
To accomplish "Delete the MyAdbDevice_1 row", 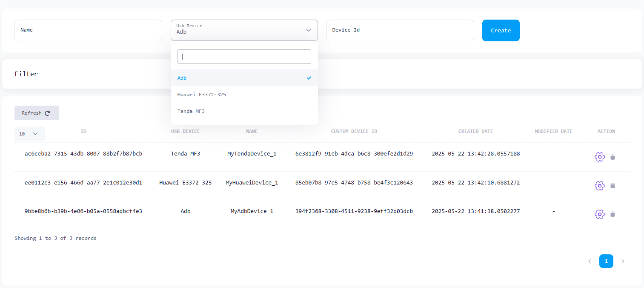I will tap(613, 214).
